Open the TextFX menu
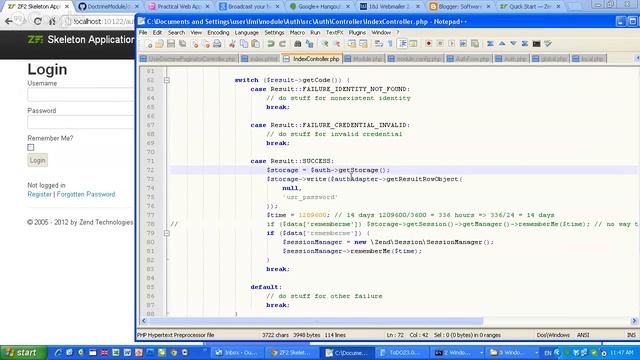640x360 pixels. click(334, 32)
